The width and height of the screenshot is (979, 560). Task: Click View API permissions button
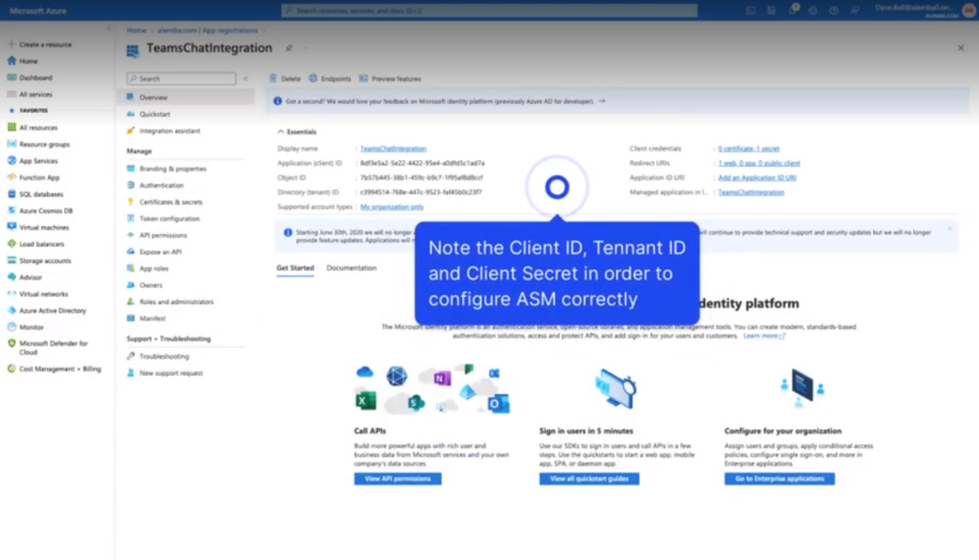click(397, 478)
